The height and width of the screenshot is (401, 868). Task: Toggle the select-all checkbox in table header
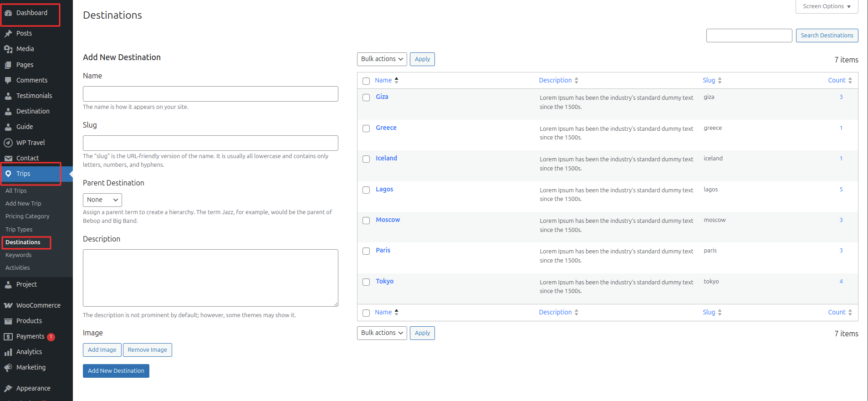(x=366, y=81)
